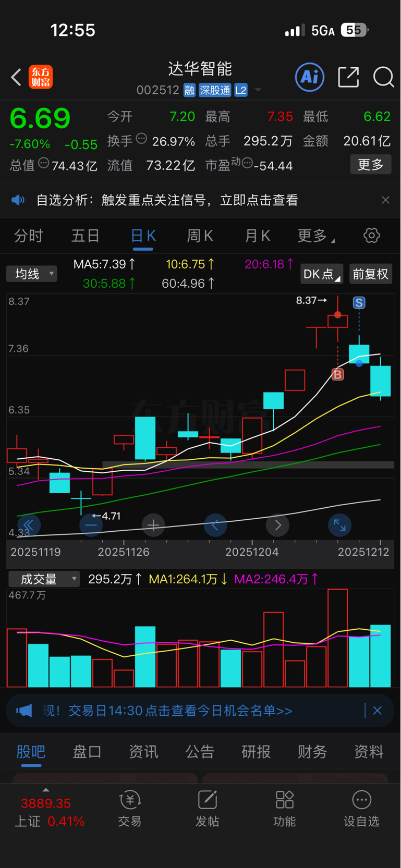Tap the 60:4.96 moving average value
Viewport: 401px width, 868px height.
click(x=188, y=284)
